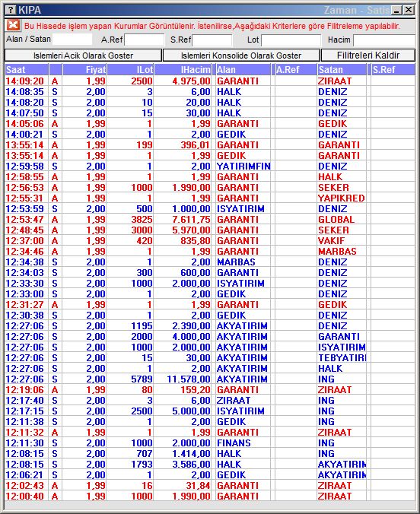The height and width of the screenshot is (514, 420).
Task: Select the 12:11:38 time cell
Action: (x=25, y=422)
